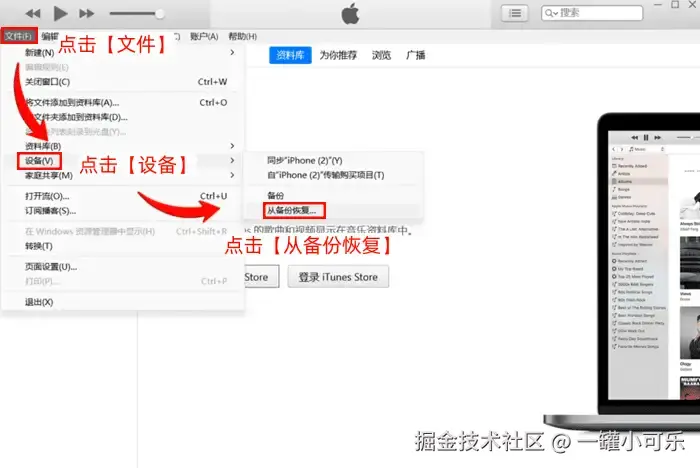Open the 文件(F) menu
The width and height of the screenshot is (700, 468).
pos(18,36)
